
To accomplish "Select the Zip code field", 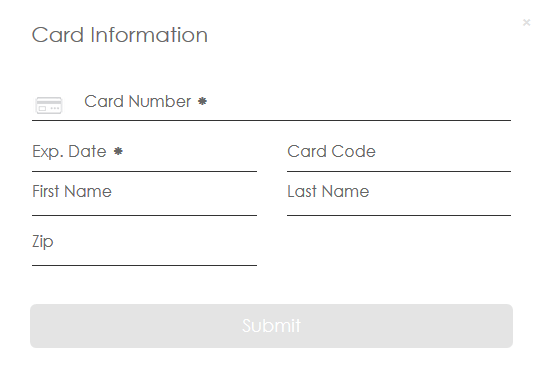I will (x=144, y=246).
